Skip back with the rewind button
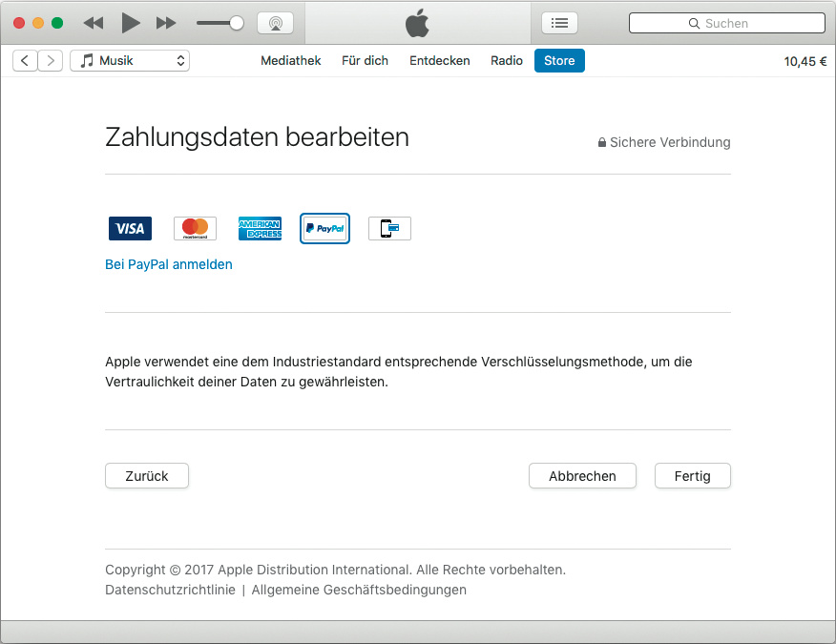836x644 pixels. click(x=94, y=23)
